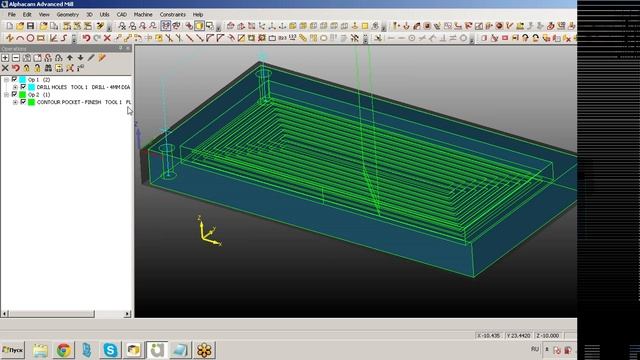Click the small circle snap icon in second toolbar row
640x360 pixels.
(x=412, y=38)
